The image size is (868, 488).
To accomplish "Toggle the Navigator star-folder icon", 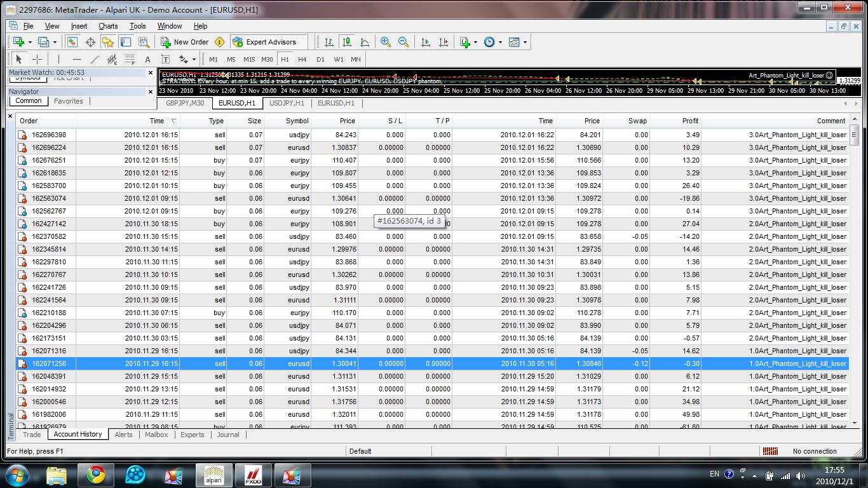I will 108,42.
